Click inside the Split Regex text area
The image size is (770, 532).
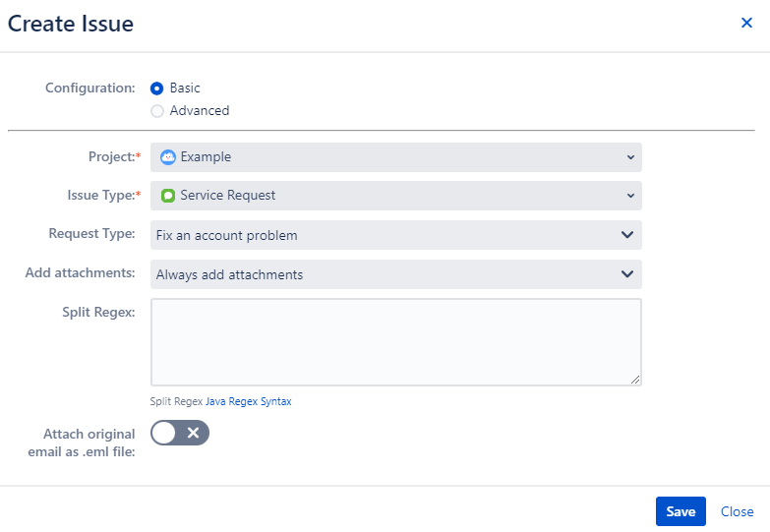point(395,342)
